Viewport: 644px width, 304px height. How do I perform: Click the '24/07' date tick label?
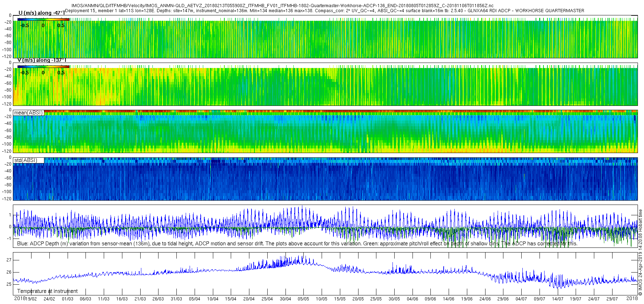(x=594, y=299)
